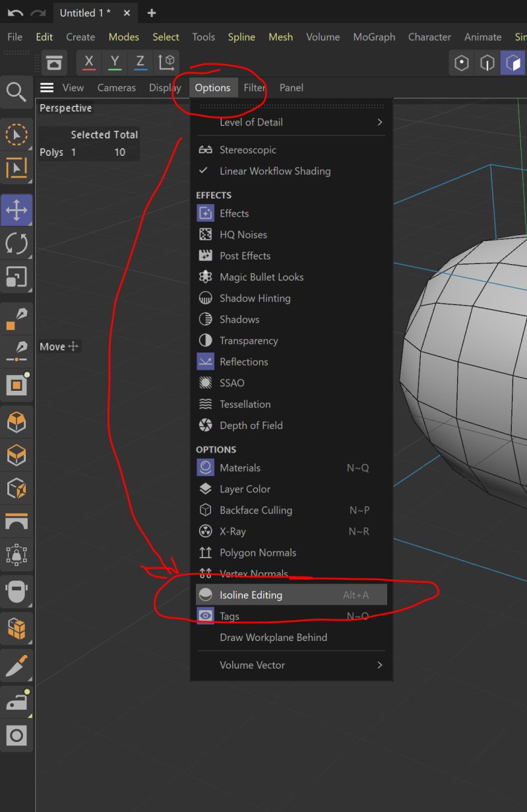Image resolution: width=527 pixels, height=812 pixels.
Task: Switch to Polygons mode icon
Action: pyautogui.click(x=513, y=63)
